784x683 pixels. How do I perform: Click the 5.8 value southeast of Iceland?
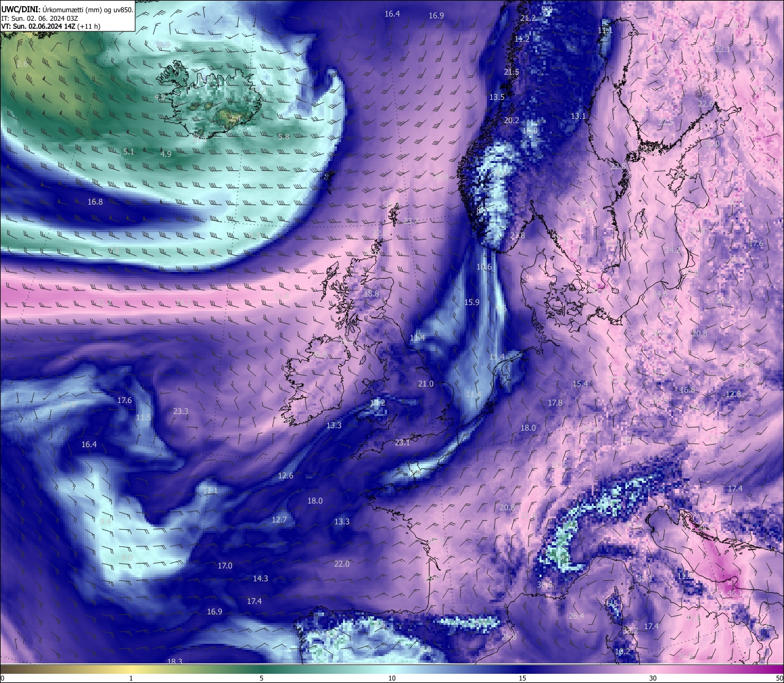pyautogui.click(x=284, y=137)
